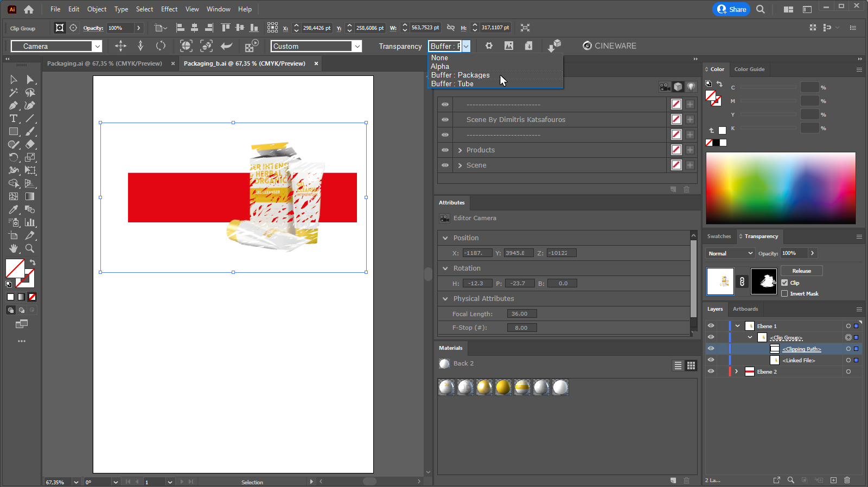Screen dimensions: 868x487
Task: Hide the Ebene 1 layer
Action: [x=711, y=326]
